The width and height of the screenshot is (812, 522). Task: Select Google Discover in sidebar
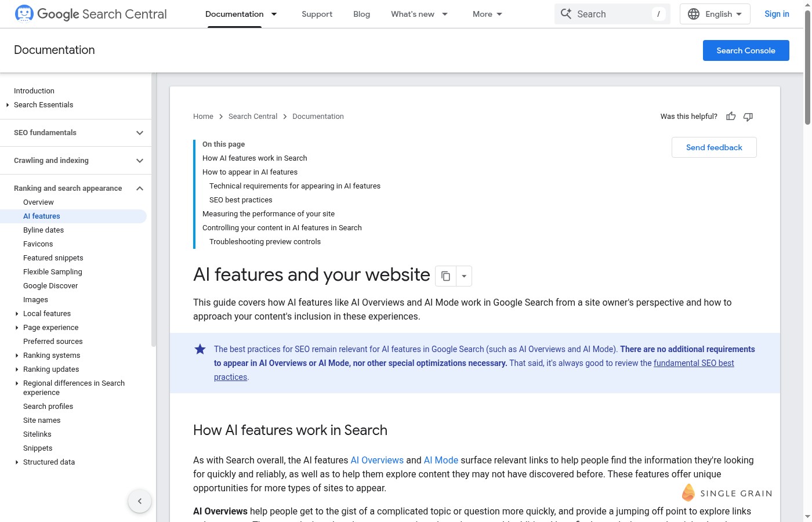[50, 286]
